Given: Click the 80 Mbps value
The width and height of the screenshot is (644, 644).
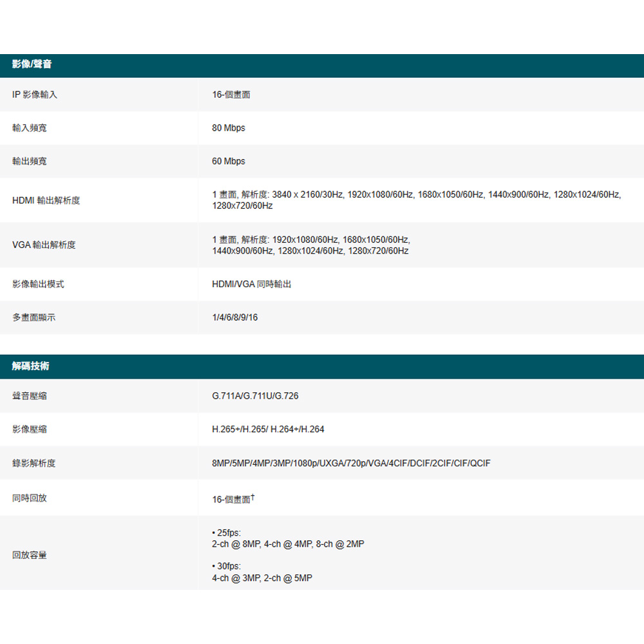Looking at the screenshot, I should pos(229,128).
